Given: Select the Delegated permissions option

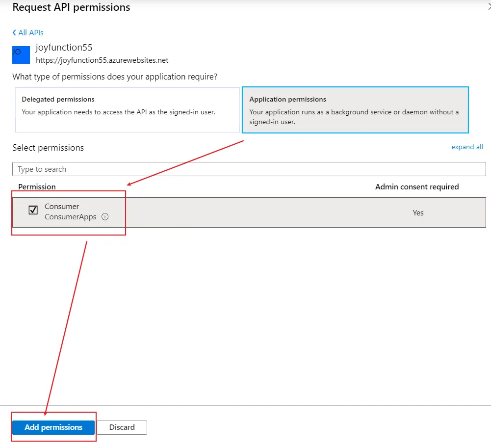Looking at the screenshot, I should [x=128, y=110].
